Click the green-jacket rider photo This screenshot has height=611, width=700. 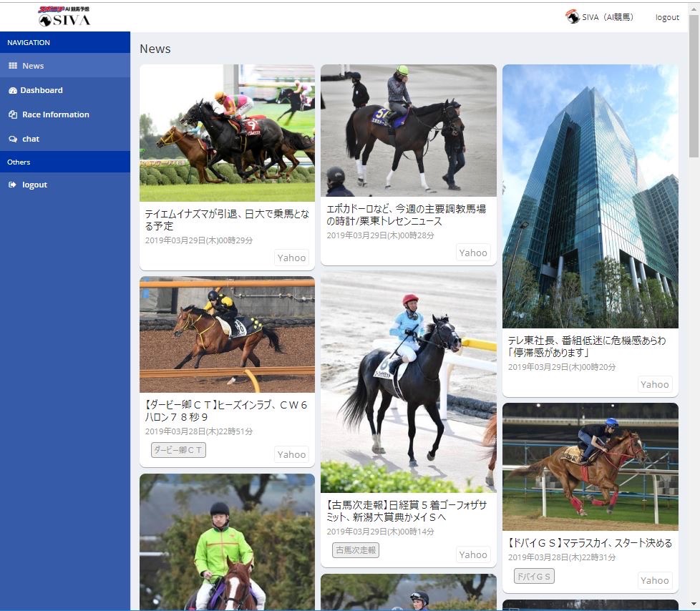(227, 542)
